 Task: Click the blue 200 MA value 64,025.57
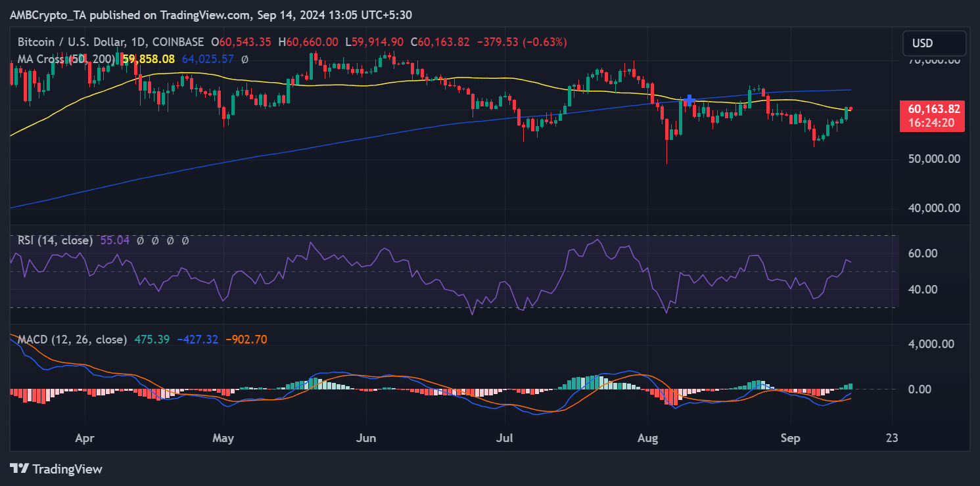pyautogui.click(x=208, y=59)
